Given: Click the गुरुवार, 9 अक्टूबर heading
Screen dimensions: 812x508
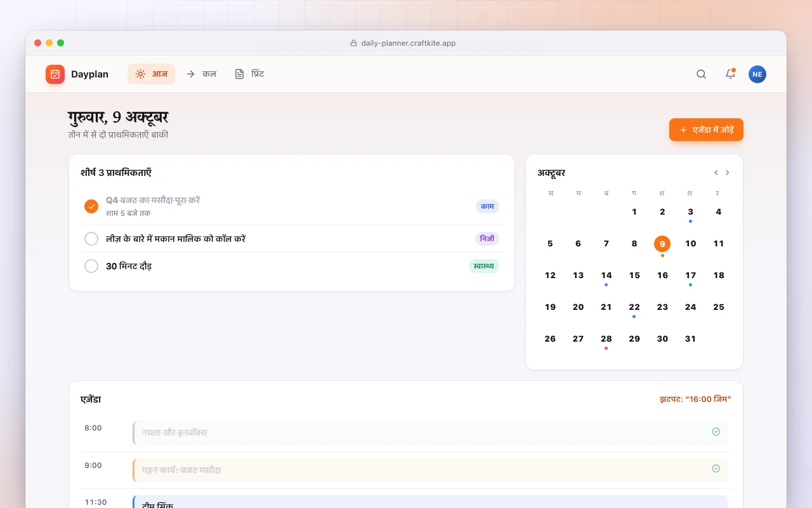Looking at the screenshot, I should tap(118, 117).
